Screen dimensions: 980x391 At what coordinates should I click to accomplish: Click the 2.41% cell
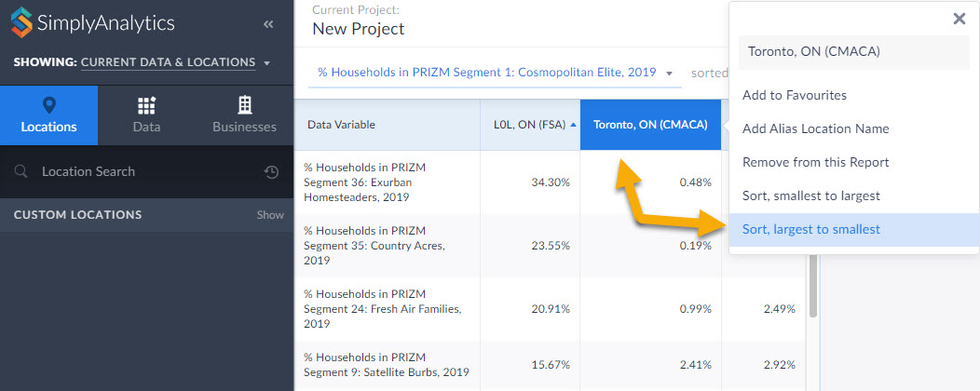(x=696, y=365)
